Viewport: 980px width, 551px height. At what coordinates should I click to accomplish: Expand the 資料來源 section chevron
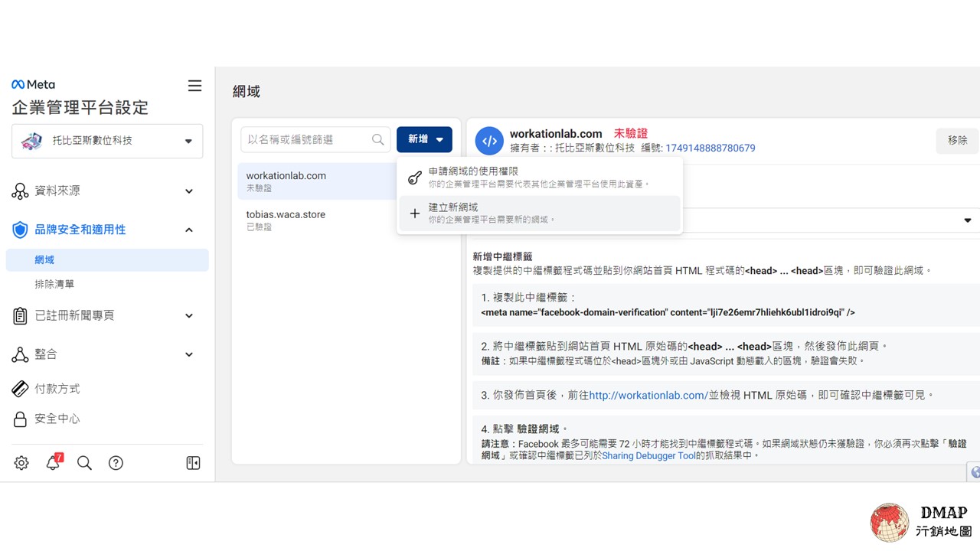pos(189,191)
